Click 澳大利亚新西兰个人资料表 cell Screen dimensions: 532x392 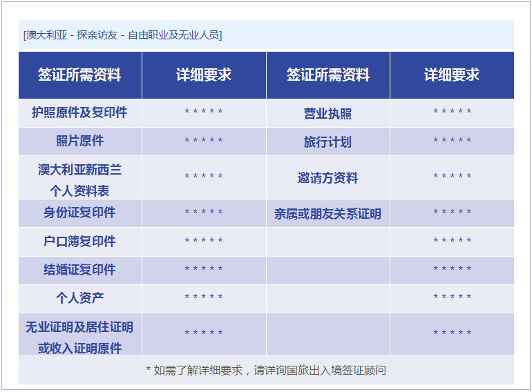pyautogui.click(x=80, y=177)
